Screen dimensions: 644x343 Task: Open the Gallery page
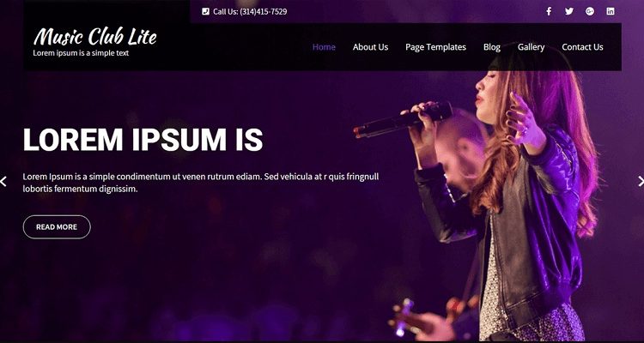[531, 47]
